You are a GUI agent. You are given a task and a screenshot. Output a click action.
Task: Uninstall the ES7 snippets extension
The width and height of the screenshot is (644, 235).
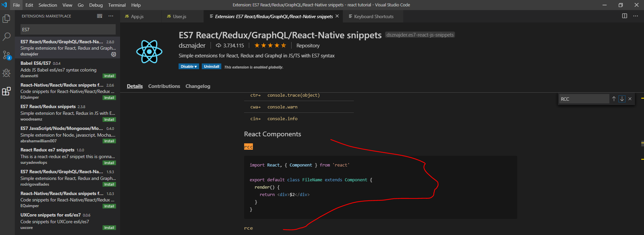click(x=211, y=66)
